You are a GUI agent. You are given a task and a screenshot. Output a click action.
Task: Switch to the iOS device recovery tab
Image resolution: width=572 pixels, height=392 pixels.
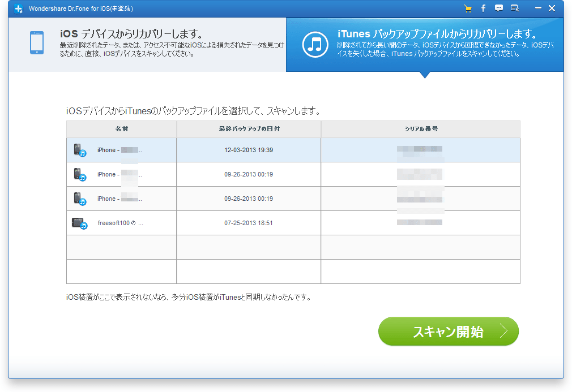(x=147, y=45)
